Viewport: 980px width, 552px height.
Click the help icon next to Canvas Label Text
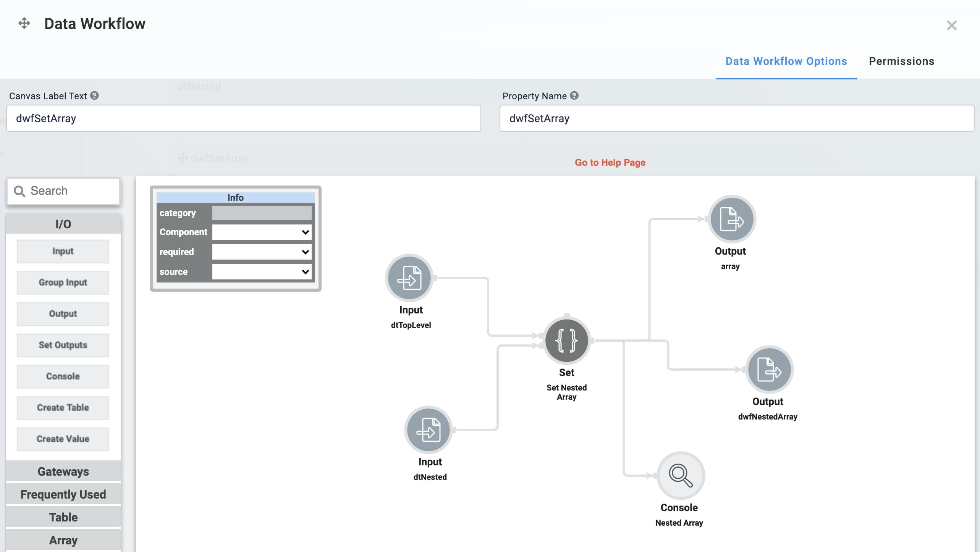pyautogui.click(x=95, y=96)
